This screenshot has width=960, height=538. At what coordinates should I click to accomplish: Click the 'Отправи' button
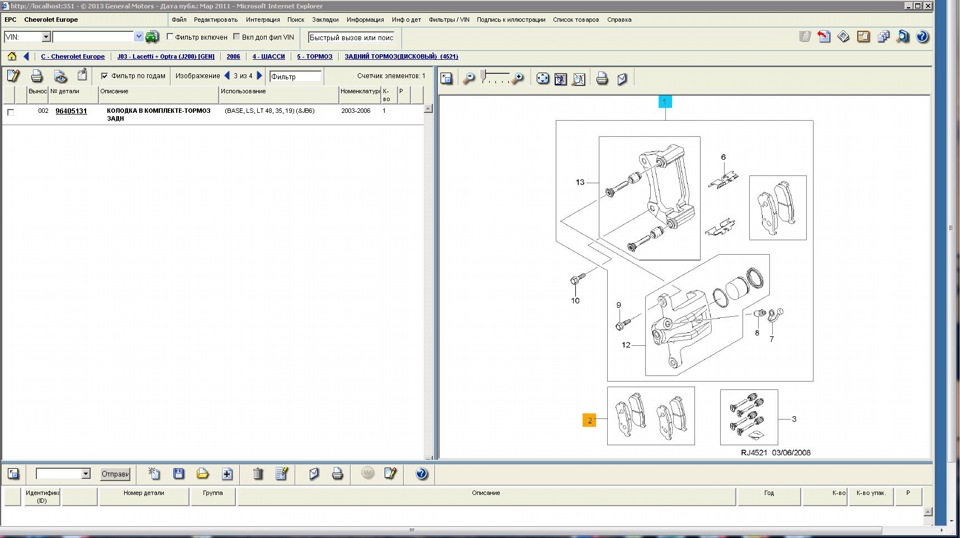pyautogui.click(x=115, y=474)
